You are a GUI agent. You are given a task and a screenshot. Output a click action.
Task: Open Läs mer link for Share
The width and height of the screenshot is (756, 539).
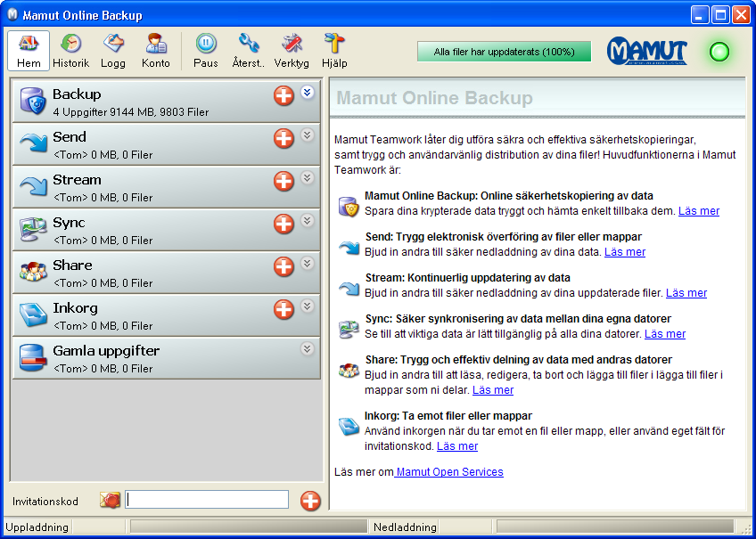493,390
